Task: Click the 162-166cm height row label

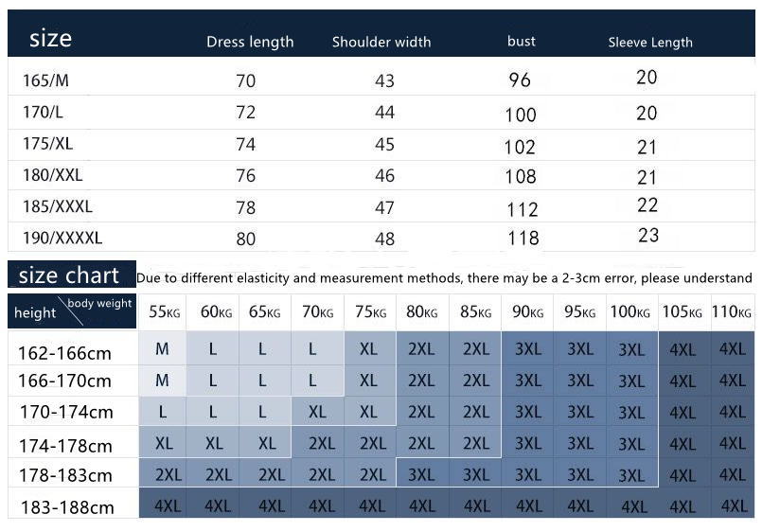Action: click(64, 353)
